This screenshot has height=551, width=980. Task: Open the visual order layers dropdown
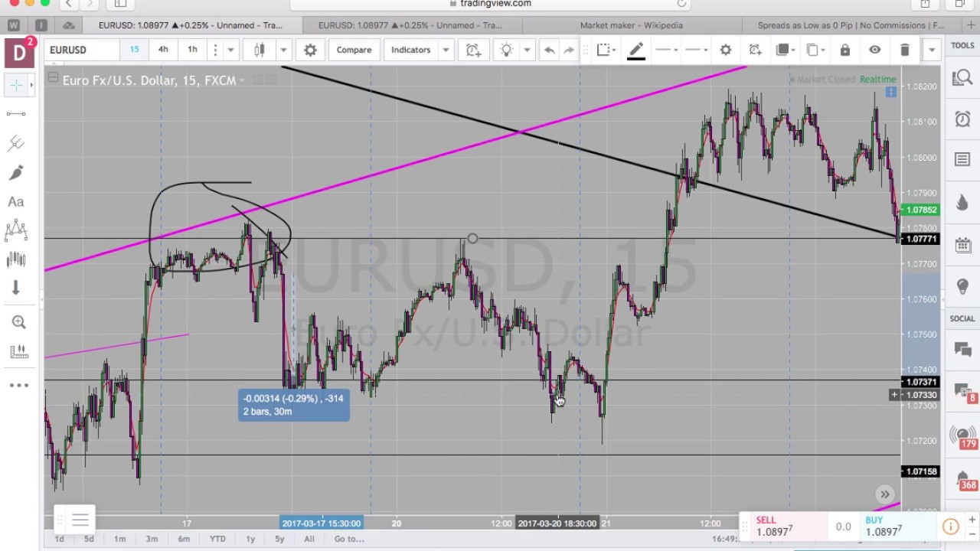coord(786,50)
